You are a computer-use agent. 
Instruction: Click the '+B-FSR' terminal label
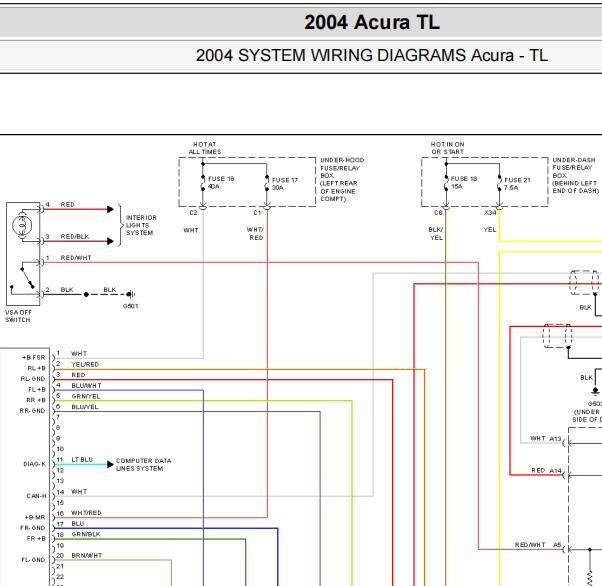click(34, 358)
